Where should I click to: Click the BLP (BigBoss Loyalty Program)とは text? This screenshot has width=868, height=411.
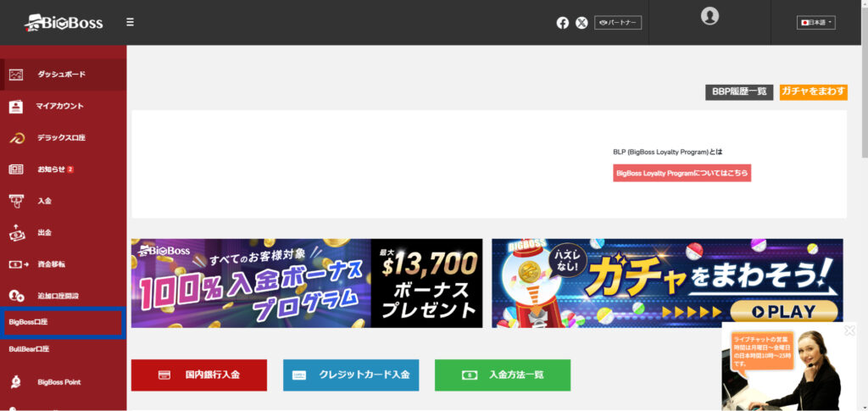(x=668, y=152)
